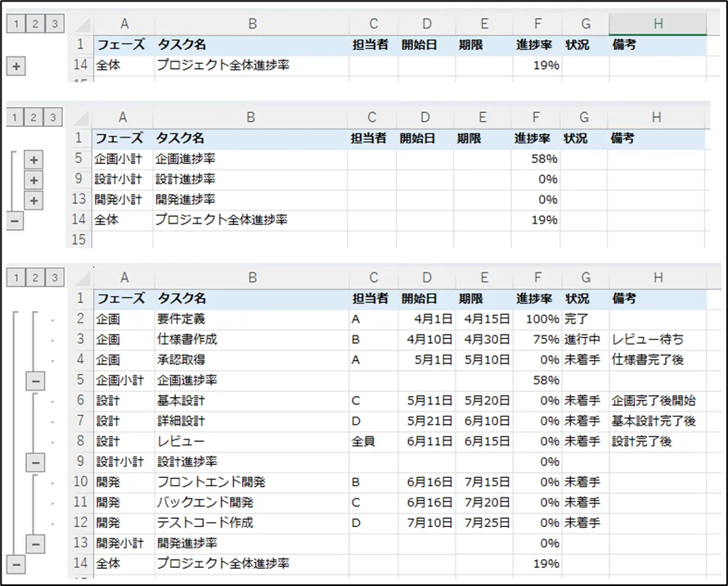Viewport: 728px width, 586px height.
Task: Collapse the middle panel to outline level 1
Action: [16, 117]
